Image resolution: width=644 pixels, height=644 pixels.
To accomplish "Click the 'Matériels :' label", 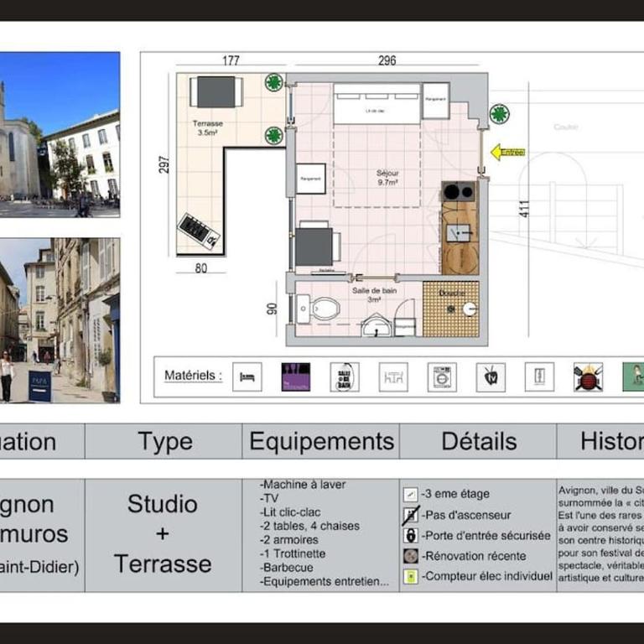I will point(193,376).
